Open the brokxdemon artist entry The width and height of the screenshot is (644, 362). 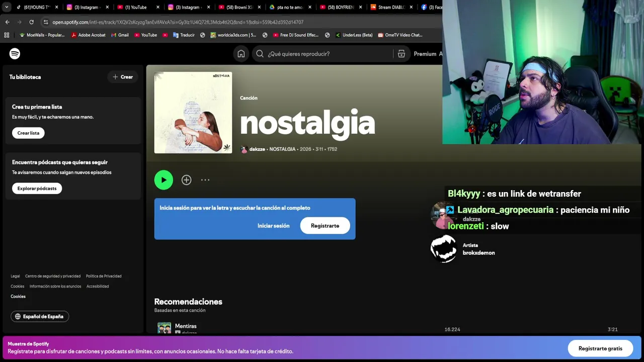(478, 253)
